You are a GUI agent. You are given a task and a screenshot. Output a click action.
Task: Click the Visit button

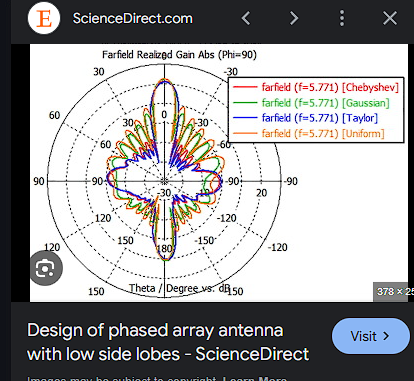tap(371, 336)
